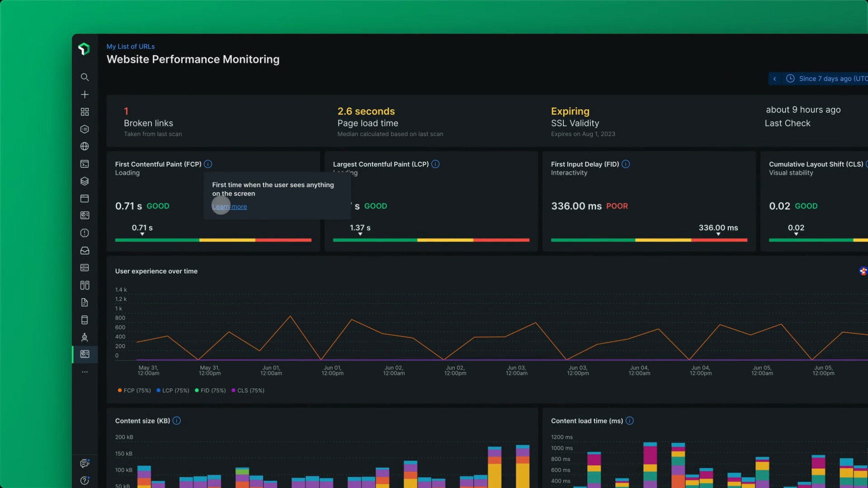The width and height of the screenshot is (868, 488).
Task: Open the browser window icon in sidebar
Action: point(85,198)
